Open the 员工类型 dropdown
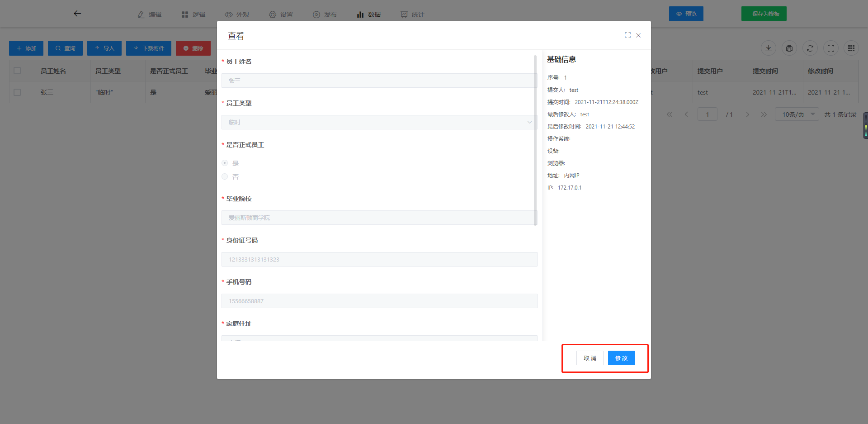Screen dimensions: 868x424 (x=379, y=122)
